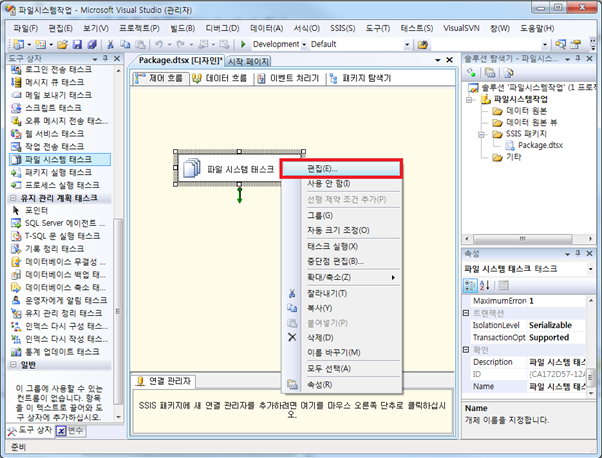
Task: Collapse the SSIS 패키지 folder node
Action: [481, 134]
